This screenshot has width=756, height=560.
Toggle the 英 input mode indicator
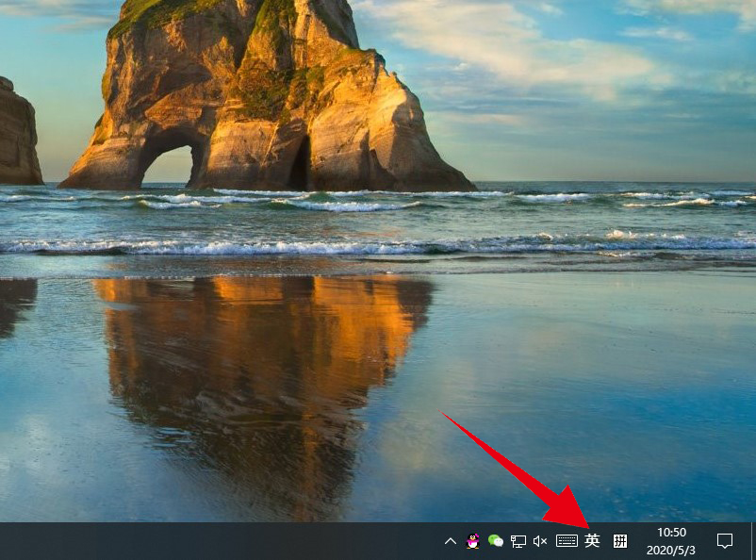(x=592, y=541)
